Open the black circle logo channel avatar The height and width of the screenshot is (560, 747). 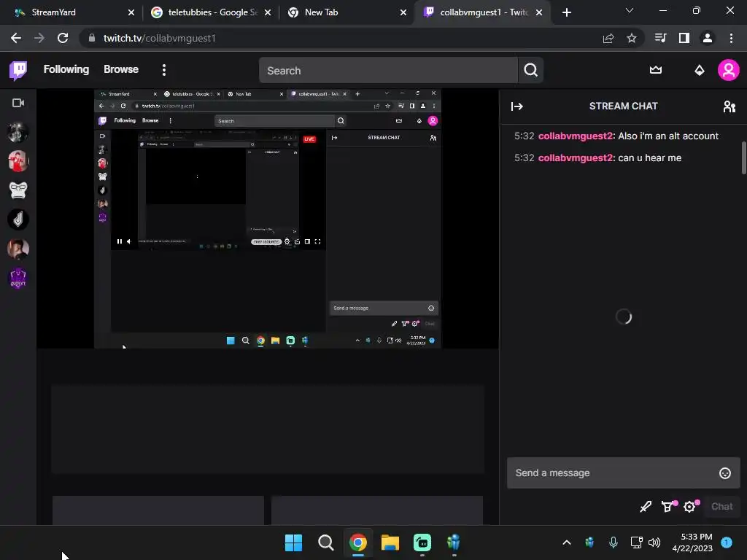(x=18, y=219)
